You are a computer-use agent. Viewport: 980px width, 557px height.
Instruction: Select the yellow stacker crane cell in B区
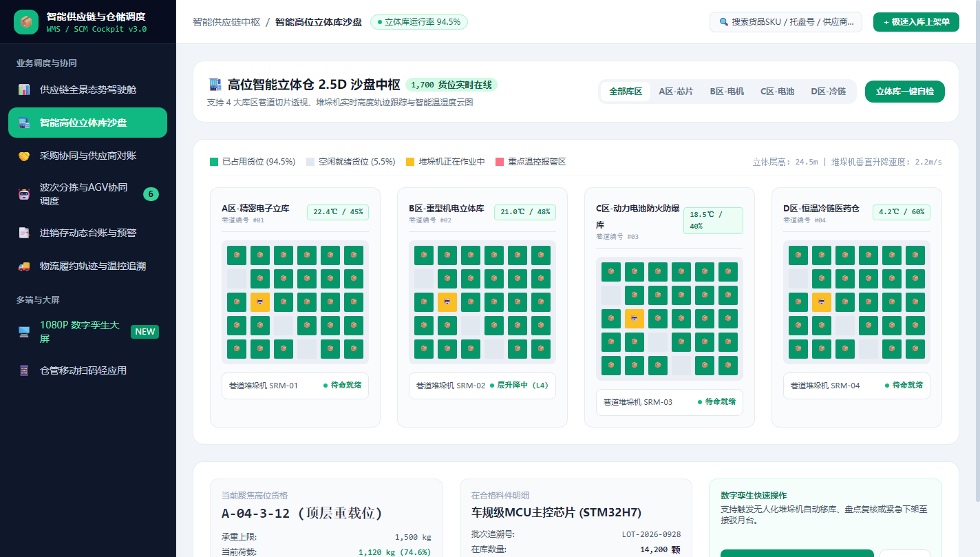pos(447,302)
